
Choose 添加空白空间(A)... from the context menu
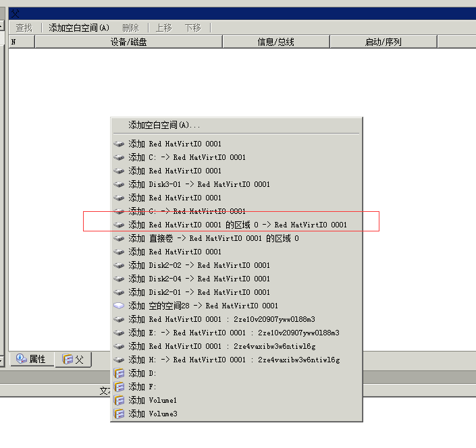coord(164,125)
